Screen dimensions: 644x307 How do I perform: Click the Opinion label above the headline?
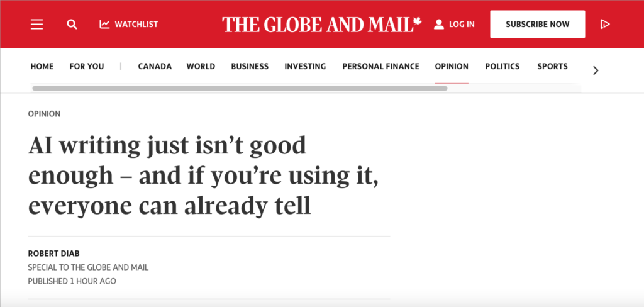[x=44, y=114]
